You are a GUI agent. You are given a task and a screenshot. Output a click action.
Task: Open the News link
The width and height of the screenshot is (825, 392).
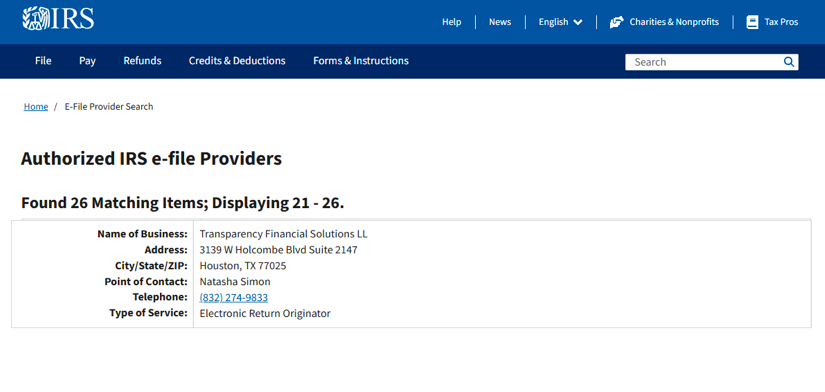[500, 22]
